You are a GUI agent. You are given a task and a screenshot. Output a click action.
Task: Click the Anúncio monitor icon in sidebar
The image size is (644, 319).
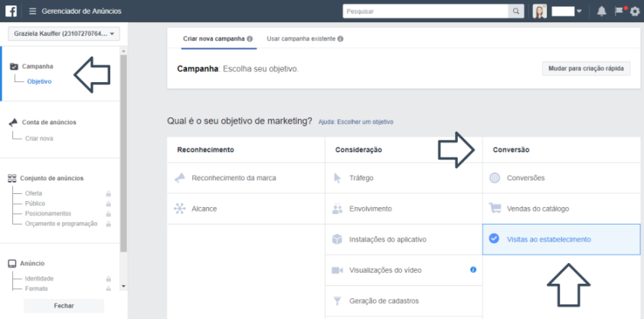pos(12,264)
